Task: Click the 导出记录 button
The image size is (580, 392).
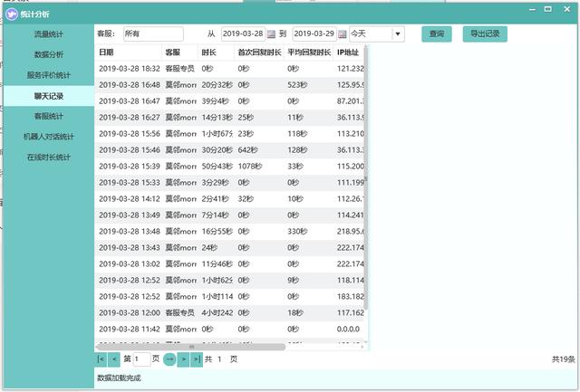Action: (485, 34)
